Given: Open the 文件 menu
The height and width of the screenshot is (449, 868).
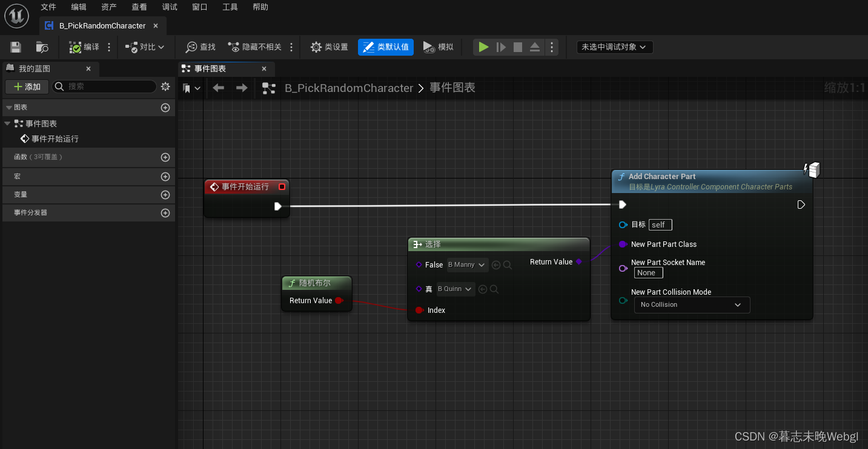Looking at the screenshot, I should coord(48,7).
